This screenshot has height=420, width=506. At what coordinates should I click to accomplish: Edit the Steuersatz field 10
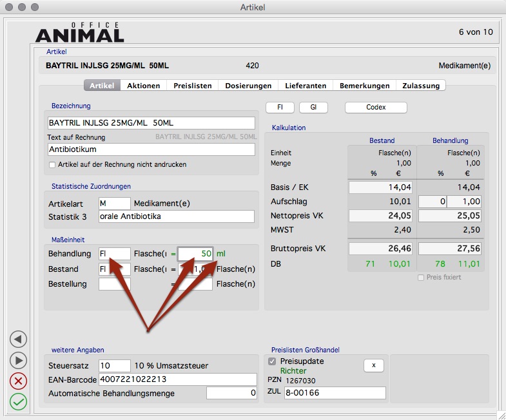coord(115,366)
